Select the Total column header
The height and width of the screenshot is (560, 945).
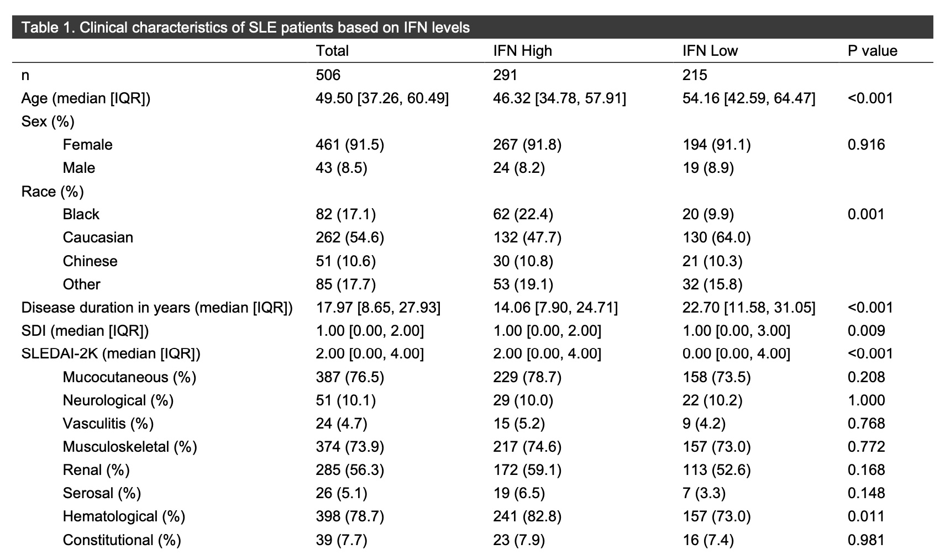pos(332,51)
